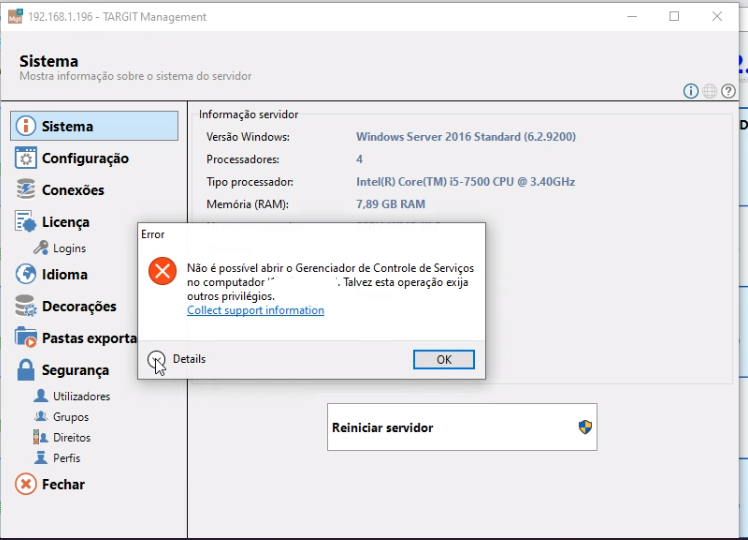This screenshot has width=748, height=540.
Task: Open the Pastas exportação section
Action: coord(89,338)
